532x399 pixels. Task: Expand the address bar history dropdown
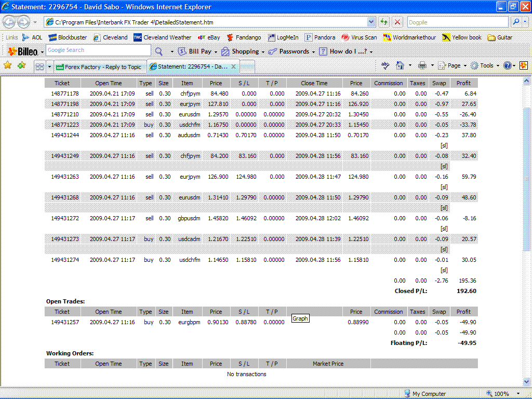pyautogui.click(x=371, y=22)
